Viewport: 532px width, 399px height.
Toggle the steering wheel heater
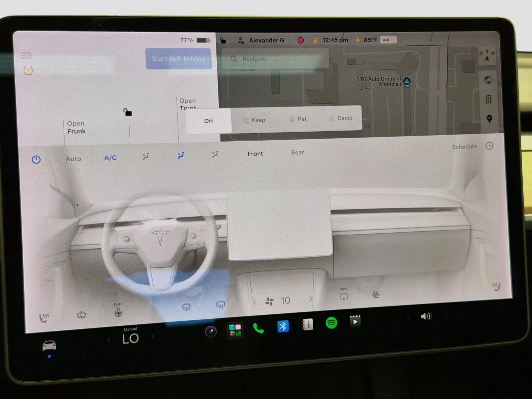click(118, 312)
